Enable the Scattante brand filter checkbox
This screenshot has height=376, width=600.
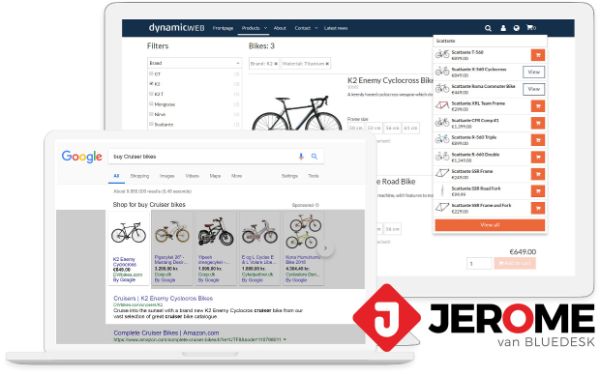151,124
